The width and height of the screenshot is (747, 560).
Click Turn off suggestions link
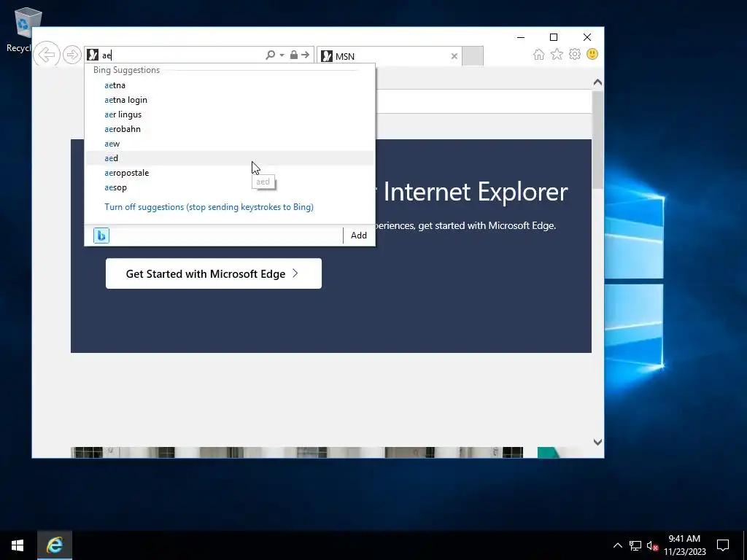pyautogui.click(x=209, y=207)
